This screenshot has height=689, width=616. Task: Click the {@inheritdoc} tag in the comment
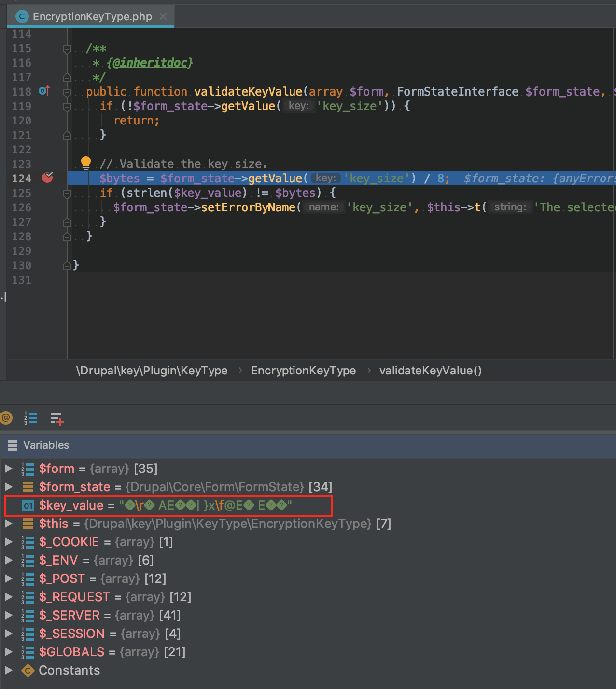(x=150, y=63)
